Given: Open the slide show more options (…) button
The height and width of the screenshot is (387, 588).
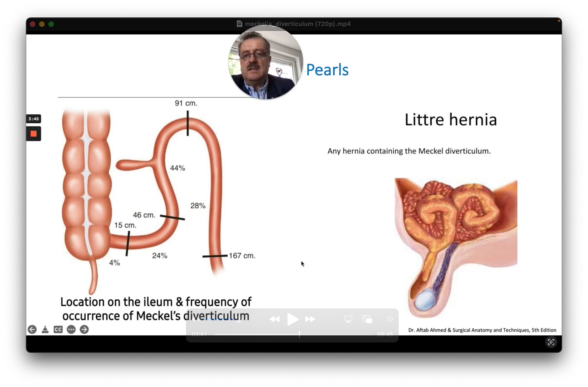Looking at the screenshot, I should (71, 330).
